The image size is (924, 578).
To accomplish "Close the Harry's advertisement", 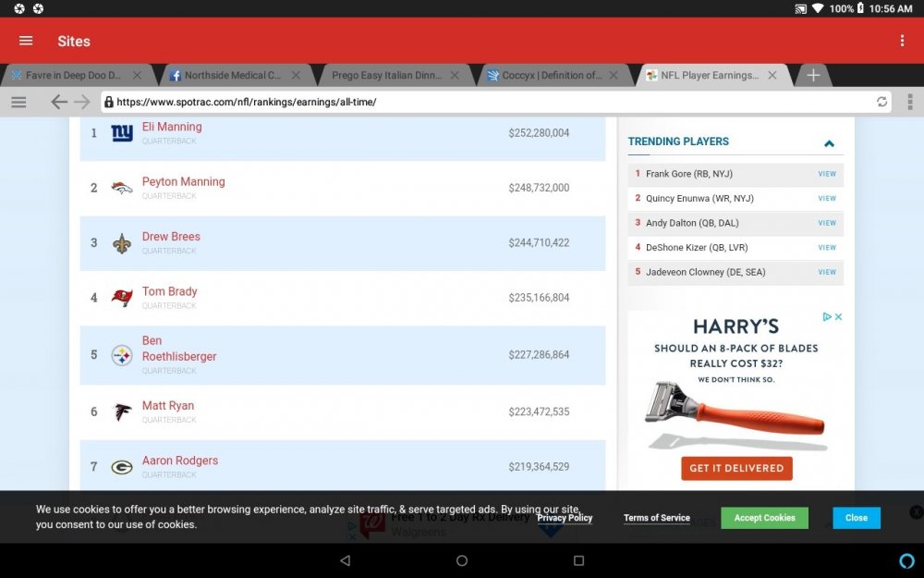I will (838, 316).
